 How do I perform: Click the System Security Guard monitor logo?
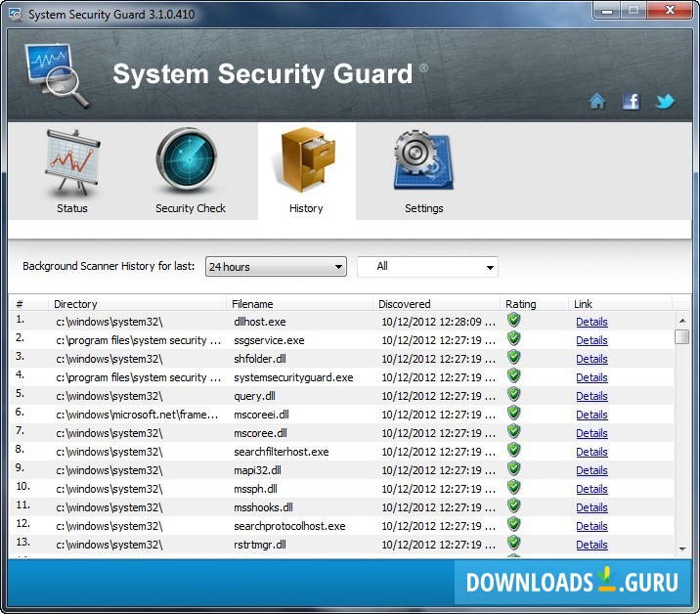click(57, 74)
